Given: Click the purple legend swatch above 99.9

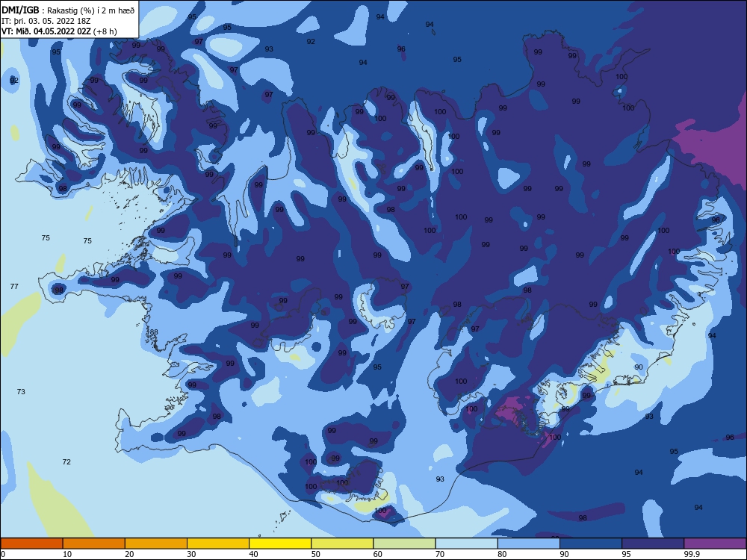Looking at the screenshot, I should point(715,544).
